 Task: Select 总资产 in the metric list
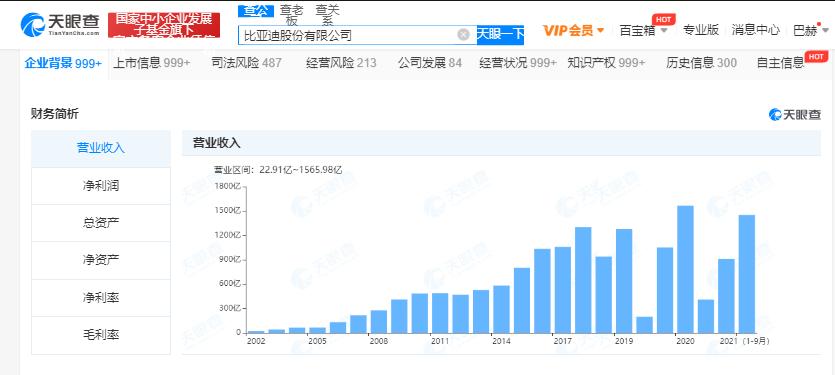[x=101, y=223]
